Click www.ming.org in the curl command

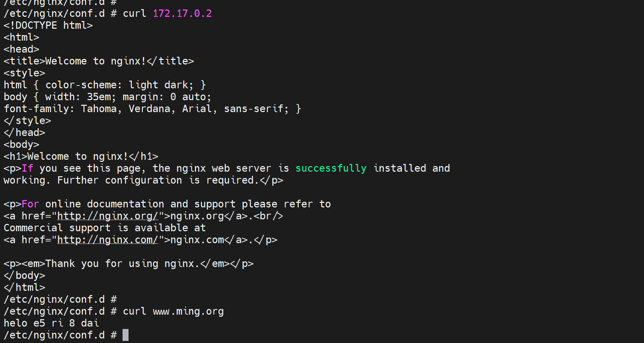click(x=188, y=311)
